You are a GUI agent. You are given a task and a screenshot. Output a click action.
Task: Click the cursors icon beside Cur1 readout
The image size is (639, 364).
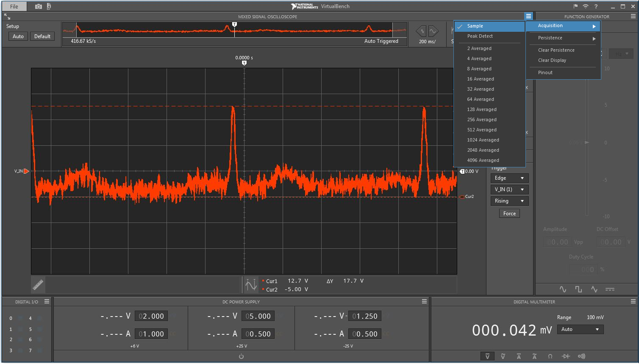tap(251, 285)
